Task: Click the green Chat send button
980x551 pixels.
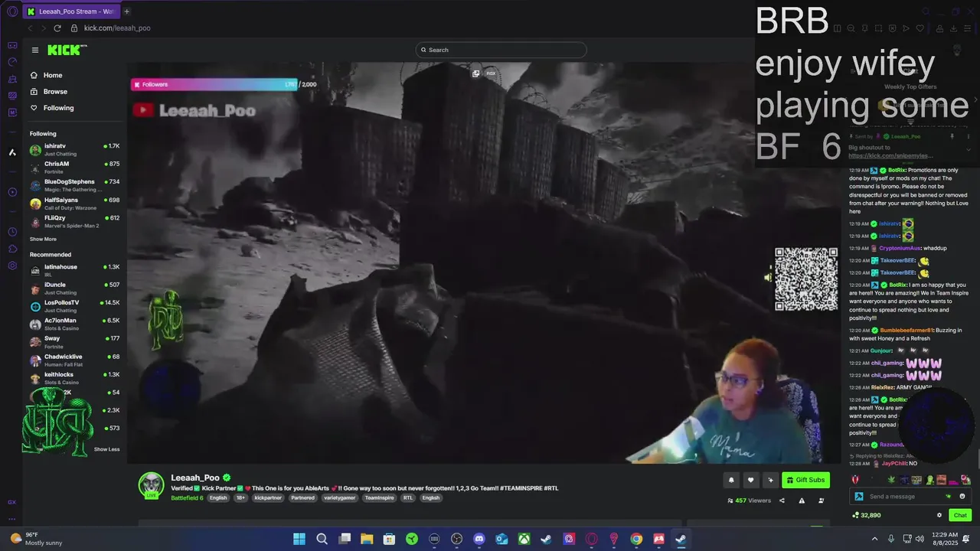Action: (960, 515)
